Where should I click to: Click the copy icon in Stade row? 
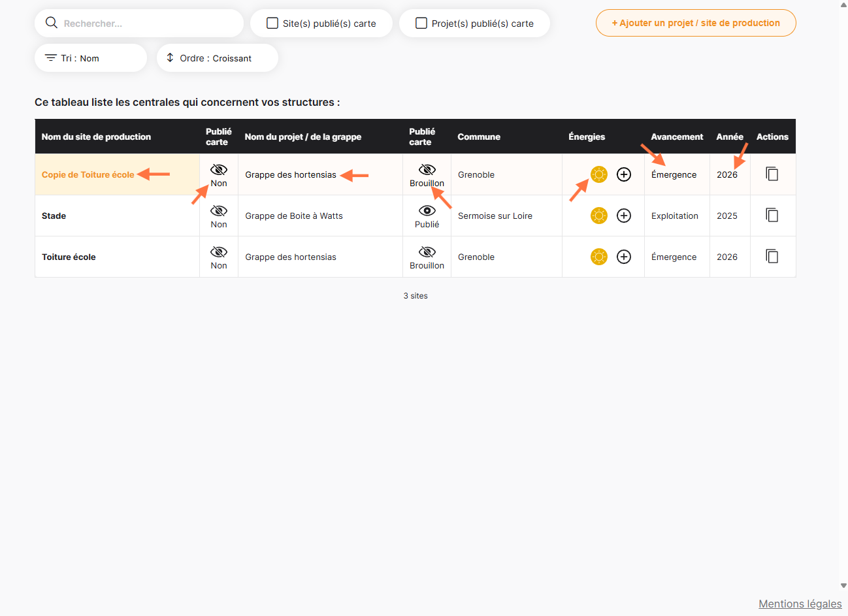click(772, 216)
